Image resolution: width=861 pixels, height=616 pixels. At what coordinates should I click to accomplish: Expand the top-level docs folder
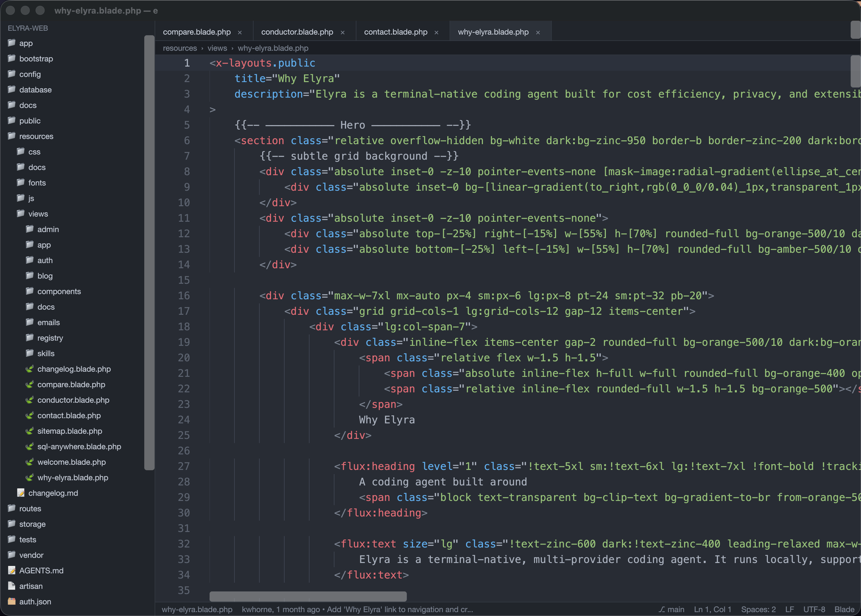(28, 105)
